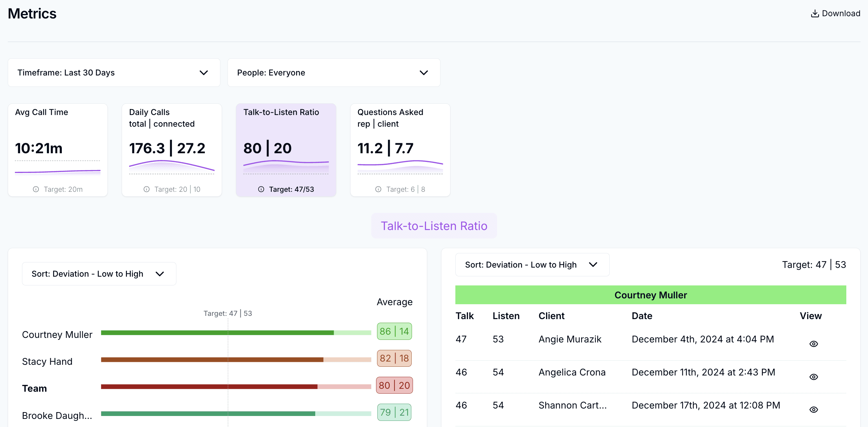Click the Brooke Daugh... name in chart

(x=57, y=416)
